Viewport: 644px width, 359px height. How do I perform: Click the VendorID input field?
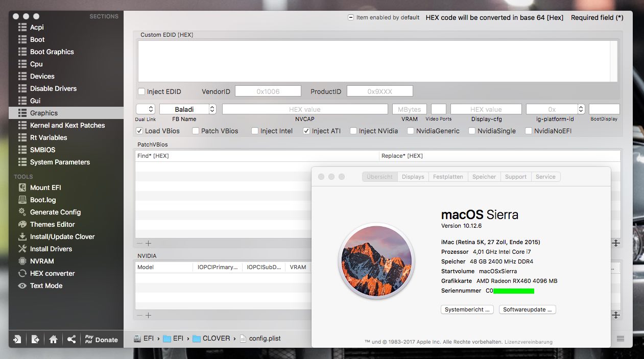[268, 91]
